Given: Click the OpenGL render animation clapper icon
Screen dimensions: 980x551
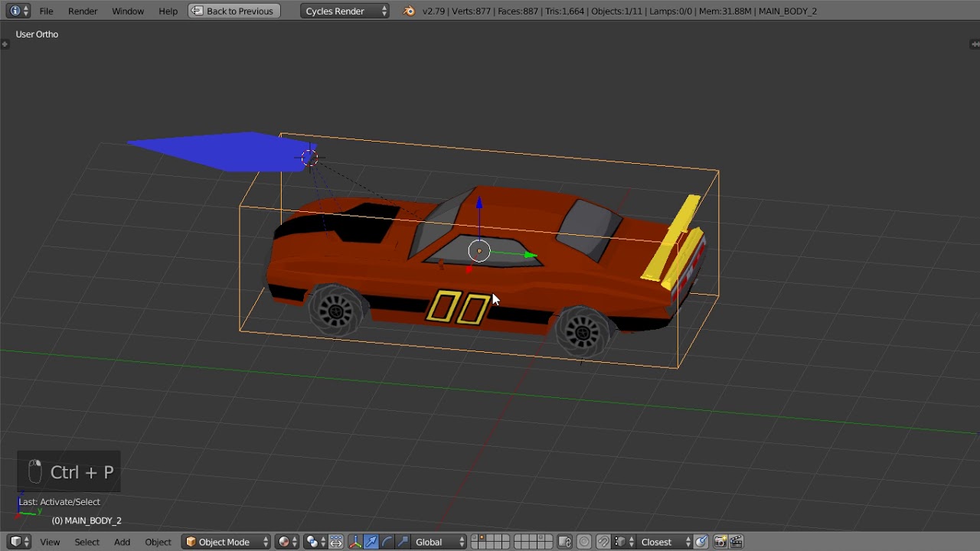Looking at the screenshot, I should point(736,542).
